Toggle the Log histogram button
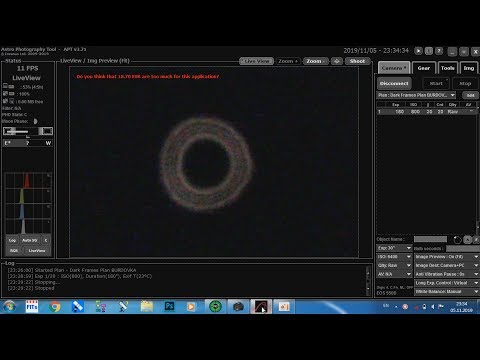This screenshot has height=360, width=480. (12, 240)
